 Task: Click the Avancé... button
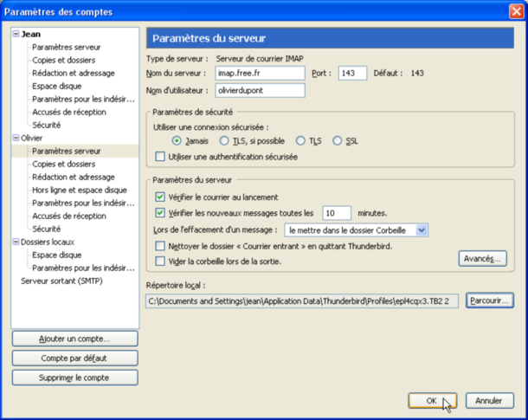coord(483,258)
